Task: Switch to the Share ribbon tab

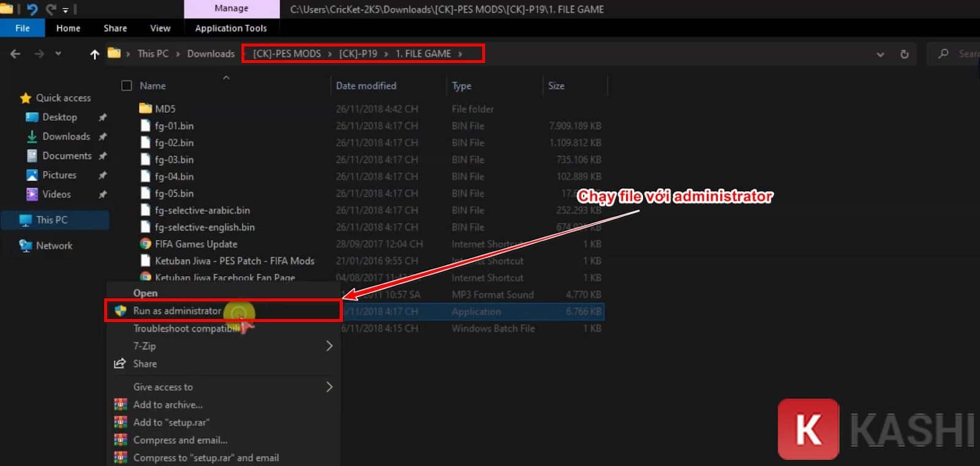Action: click(115, 28)
